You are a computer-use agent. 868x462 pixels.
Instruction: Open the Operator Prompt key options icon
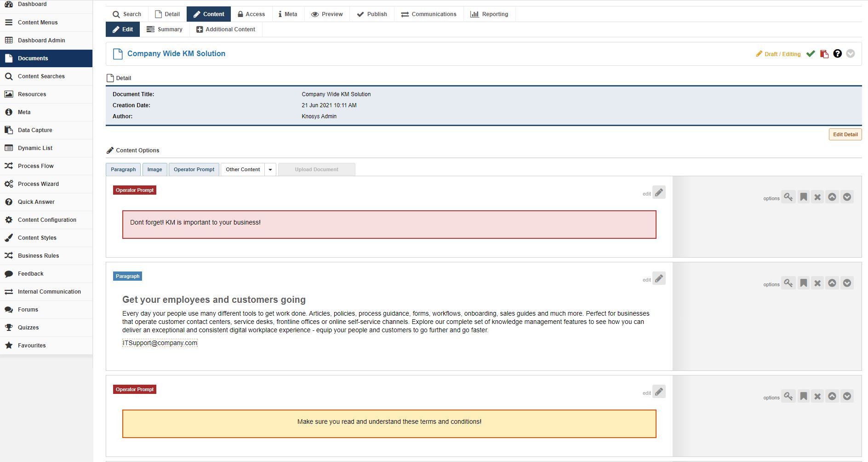tap(789, 197)
